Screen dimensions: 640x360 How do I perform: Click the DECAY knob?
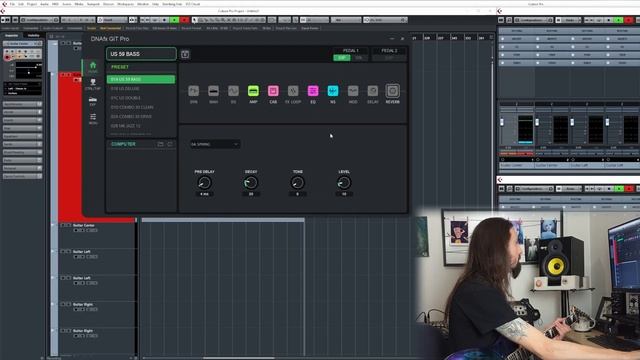point(251,183)
